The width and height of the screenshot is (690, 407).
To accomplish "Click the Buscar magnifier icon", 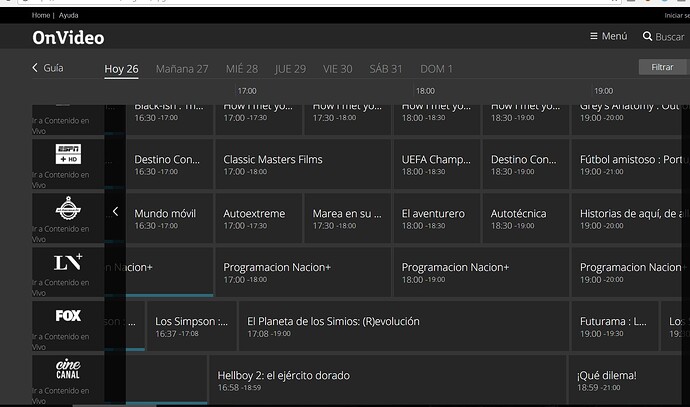I will pos(647,36).
